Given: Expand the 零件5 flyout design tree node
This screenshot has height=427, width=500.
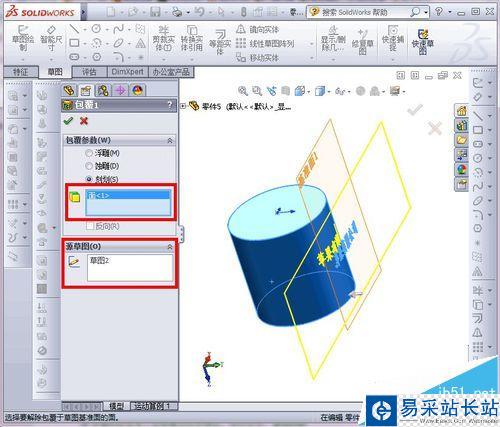Looking at the screenshot, I should (183, 106).
